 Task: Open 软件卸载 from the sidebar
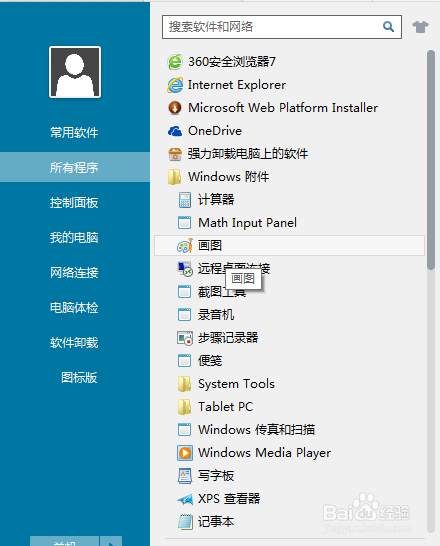(x=74, y=343)
